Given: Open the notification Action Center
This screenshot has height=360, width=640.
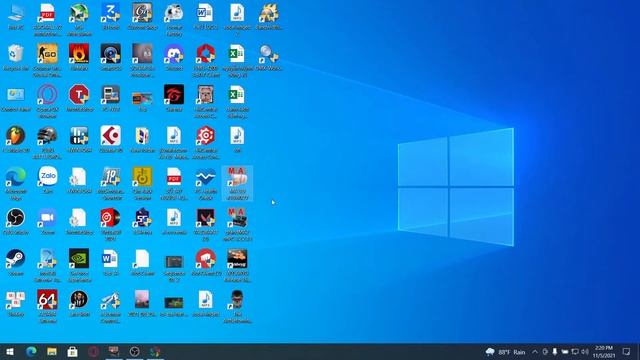Looking at the screenshot, I should (x=627, y=351).
